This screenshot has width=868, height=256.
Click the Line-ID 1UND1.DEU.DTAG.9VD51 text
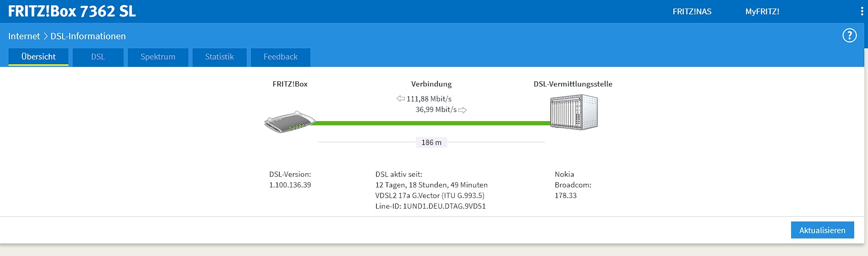pyautogui.click(x=430, y=206)
